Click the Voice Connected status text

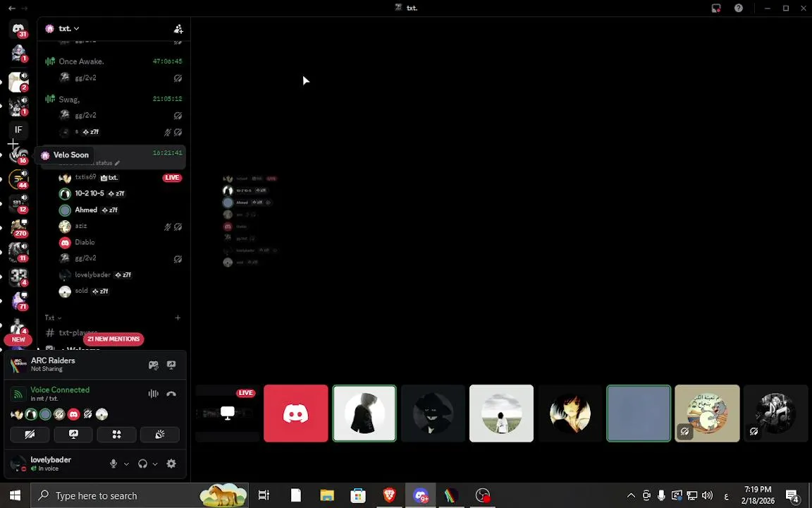(x=60, y=389)
